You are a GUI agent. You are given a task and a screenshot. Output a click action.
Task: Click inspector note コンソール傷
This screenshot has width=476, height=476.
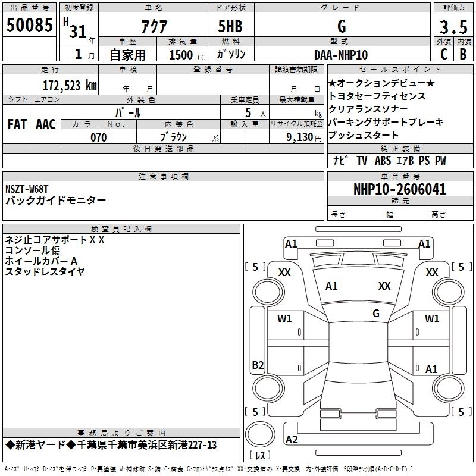[x=33, y=250]
